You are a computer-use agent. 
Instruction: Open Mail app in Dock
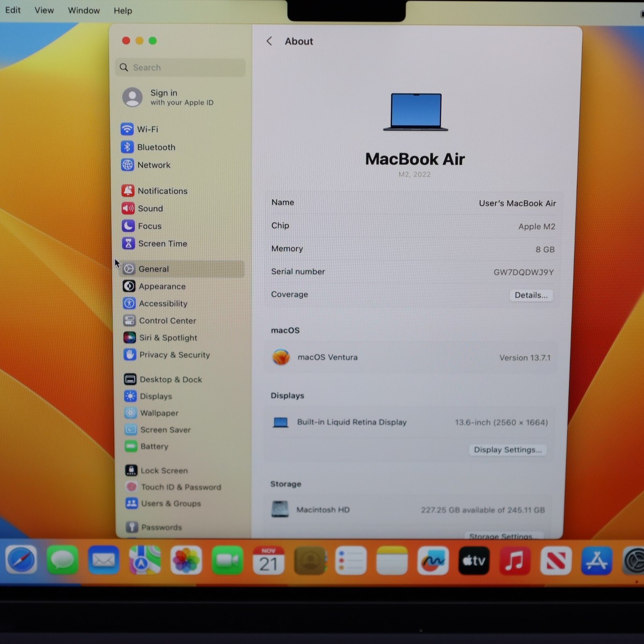pos(104,560)
